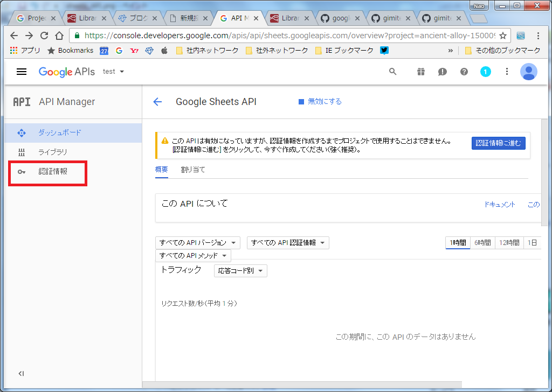This screenshot has height=392, width=552.
Task: Click the browser forward button
Action: pos(29,36)
